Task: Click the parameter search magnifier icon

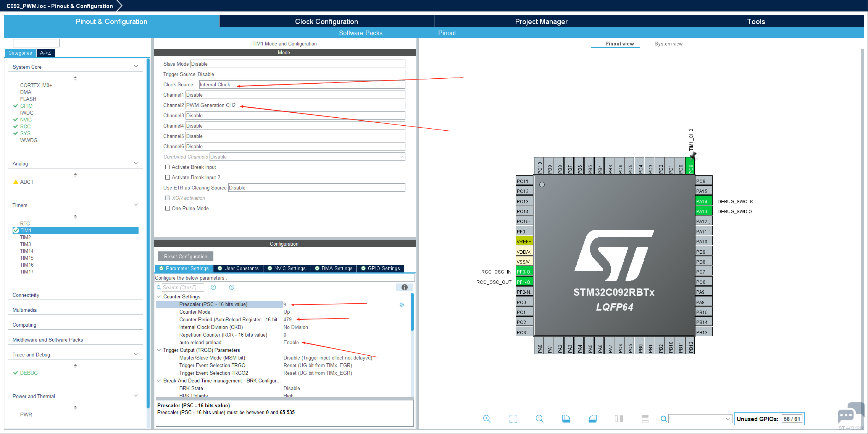Action: (159, 287)
